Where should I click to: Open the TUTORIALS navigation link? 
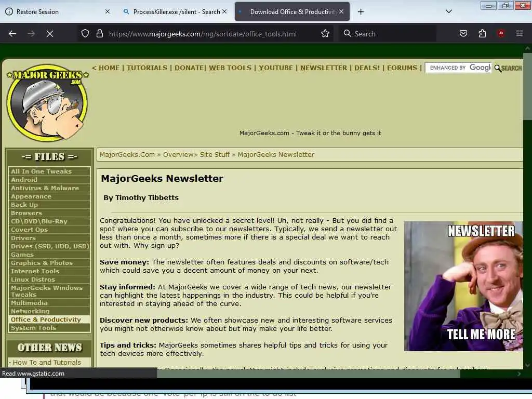(x=147, y=68)
